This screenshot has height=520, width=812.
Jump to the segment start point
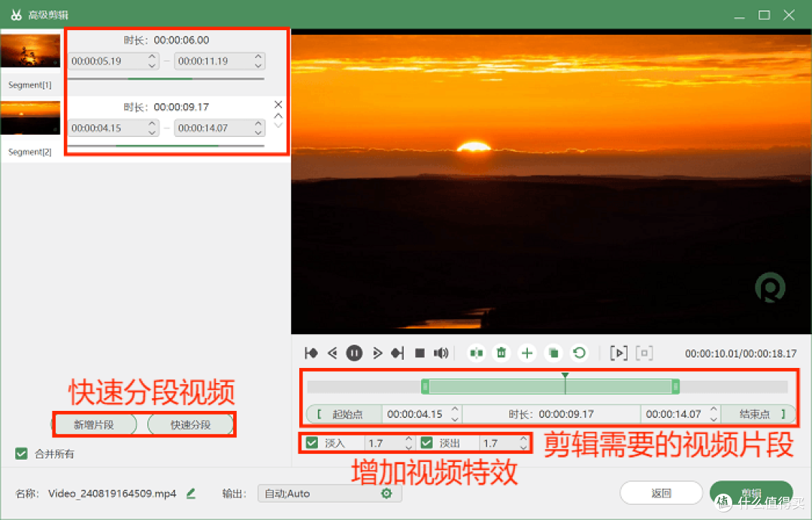(x=311, y=353)
